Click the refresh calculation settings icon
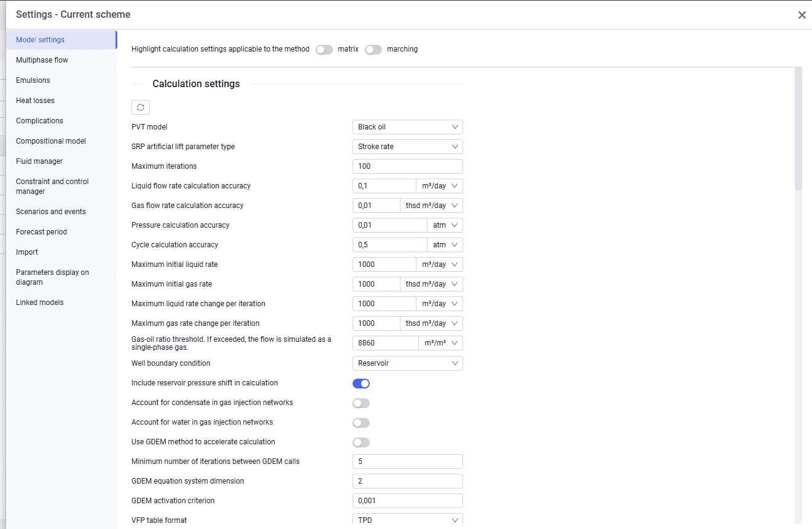Screen dimensions: 812x529 pos(141,107)
